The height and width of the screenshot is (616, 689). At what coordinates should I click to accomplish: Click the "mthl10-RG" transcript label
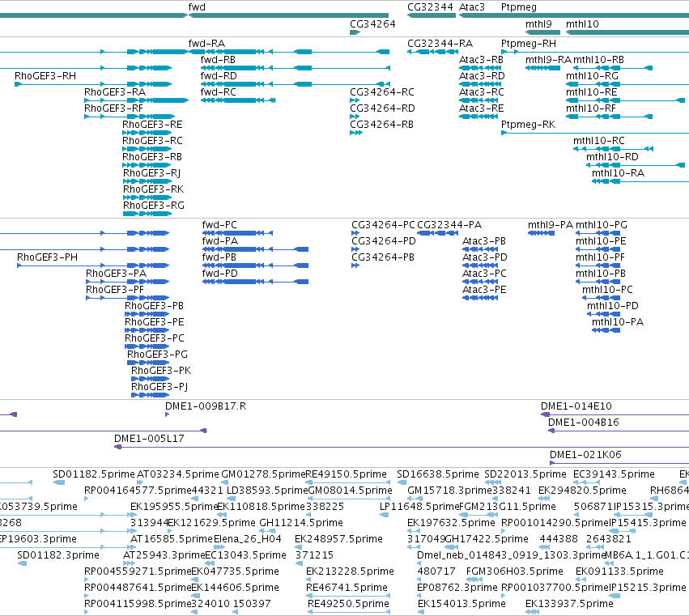point(592,76)
